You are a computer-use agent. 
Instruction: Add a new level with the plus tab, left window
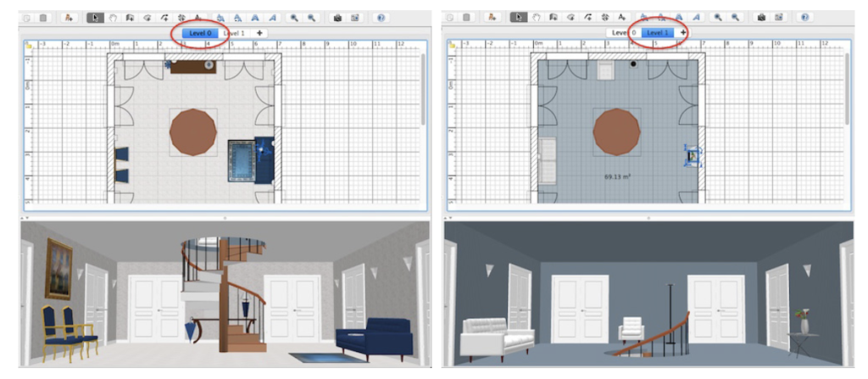point(260,33)
